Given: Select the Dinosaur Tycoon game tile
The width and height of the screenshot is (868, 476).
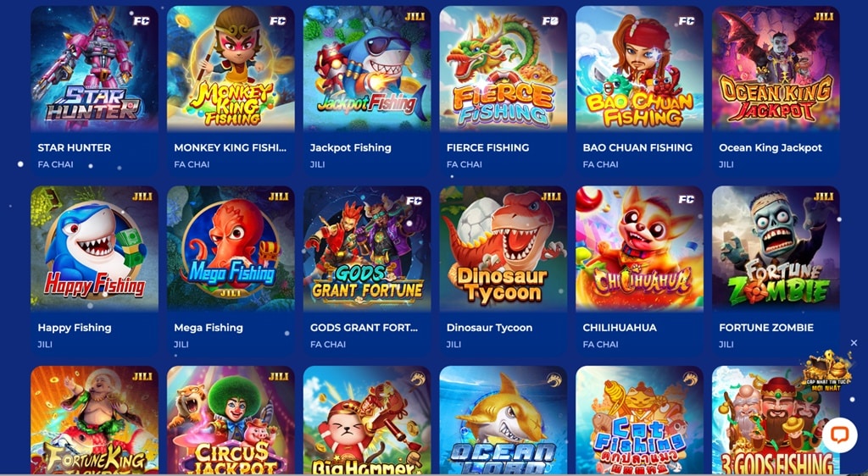Looking at the screenshot, I should click(x=504, y=248).
